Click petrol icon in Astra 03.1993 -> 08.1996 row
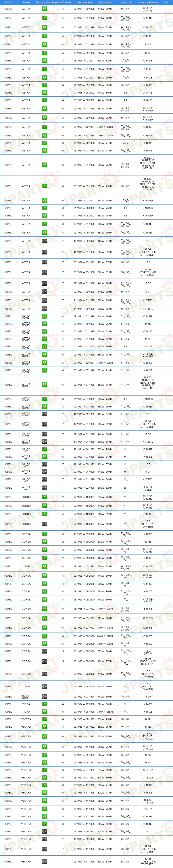The height and width of the screenshot is (868, 173). [44, 143]
